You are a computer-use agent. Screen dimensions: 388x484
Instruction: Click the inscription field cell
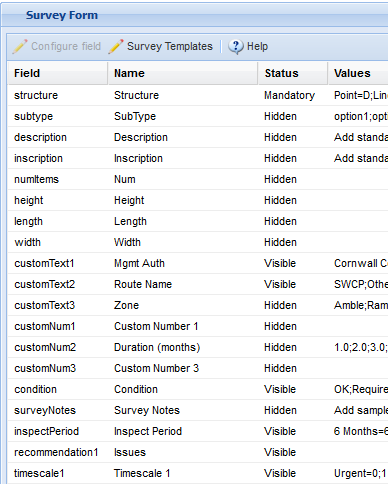[58, 158]
